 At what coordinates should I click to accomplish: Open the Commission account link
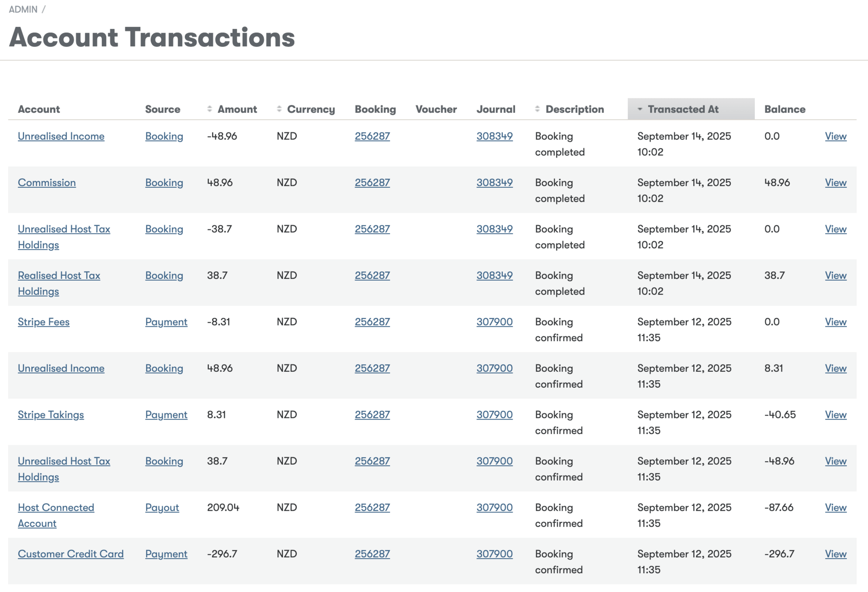click(46, 182)
